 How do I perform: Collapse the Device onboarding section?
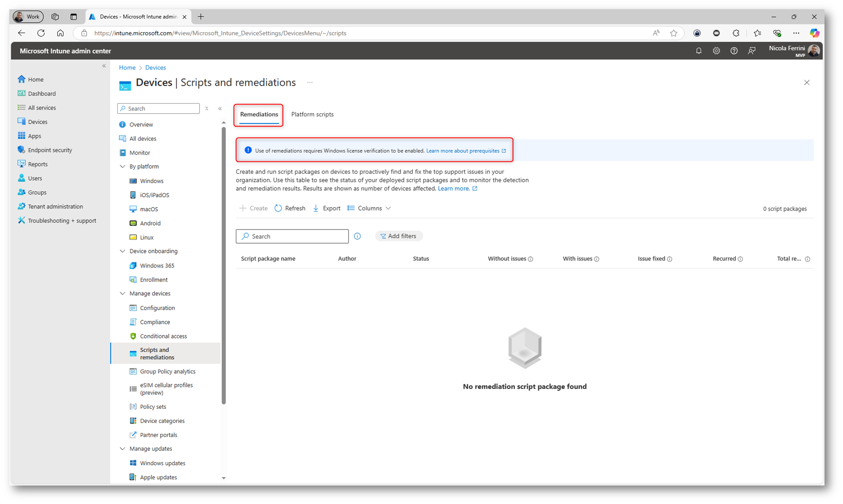[x=123, y=251]
